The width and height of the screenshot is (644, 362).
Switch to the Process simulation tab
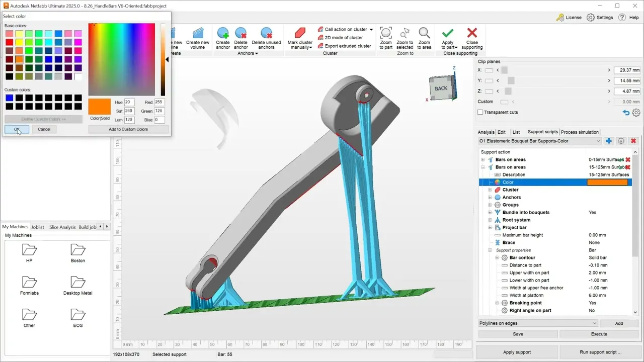tap(580, 132)
